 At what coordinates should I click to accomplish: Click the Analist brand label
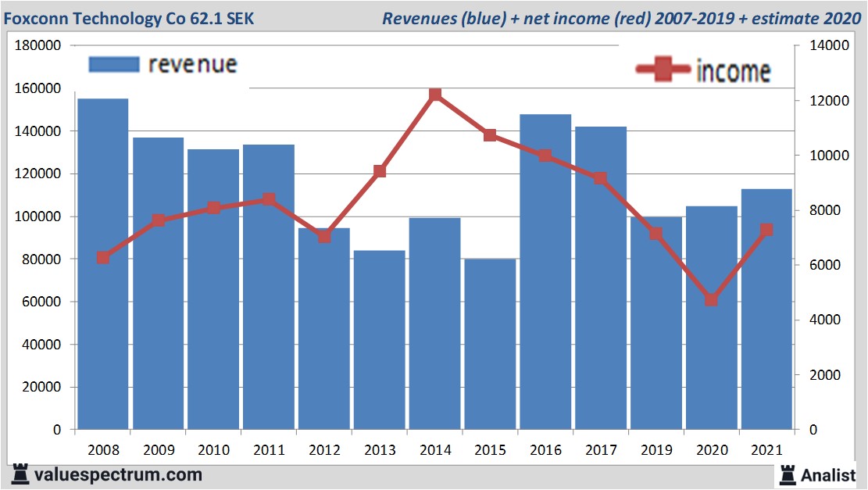click(828, 474)
